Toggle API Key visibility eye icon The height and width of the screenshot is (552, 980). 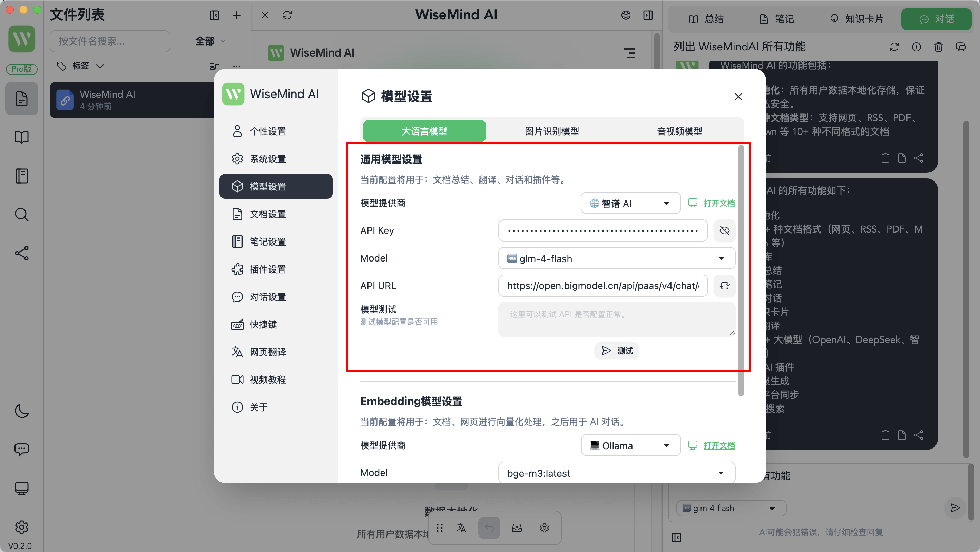724,230
